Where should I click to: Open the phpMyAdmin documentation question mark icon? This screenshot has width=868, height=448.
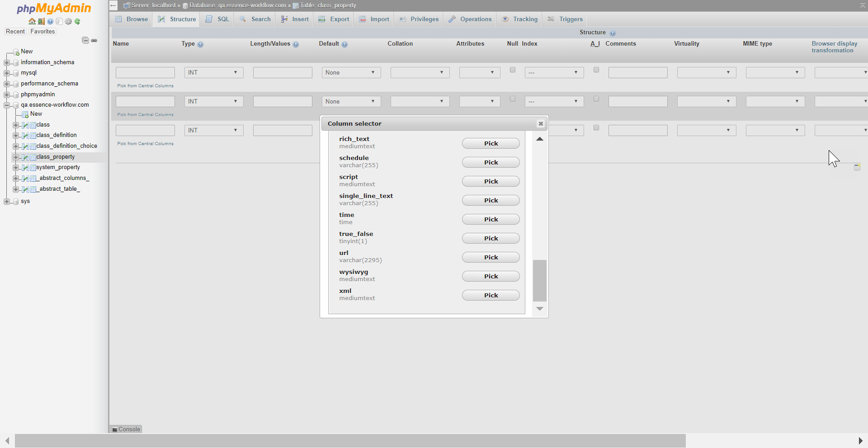[x=50, y=21]
